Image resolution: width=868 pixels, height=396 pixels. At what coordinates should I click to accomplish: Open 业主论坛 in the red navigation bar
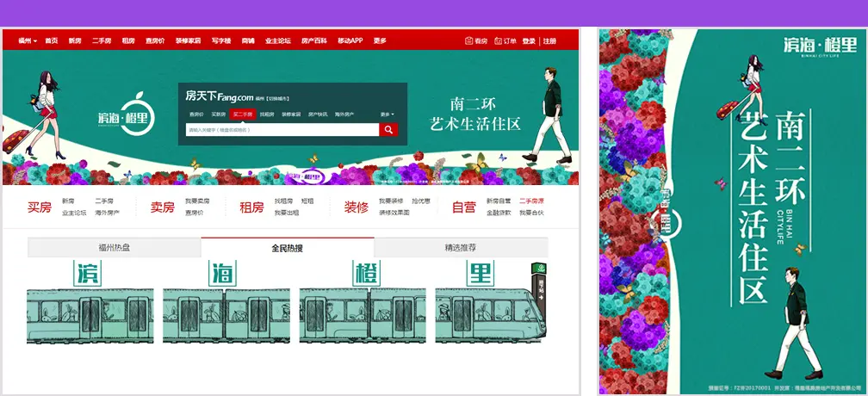click(x=278, y=41)
